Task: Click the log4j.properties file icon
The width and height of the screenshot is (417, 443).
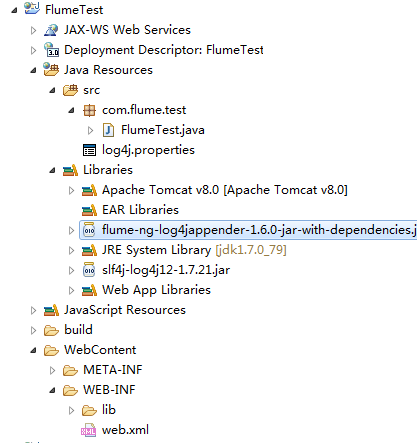Action: click(89, 150)
